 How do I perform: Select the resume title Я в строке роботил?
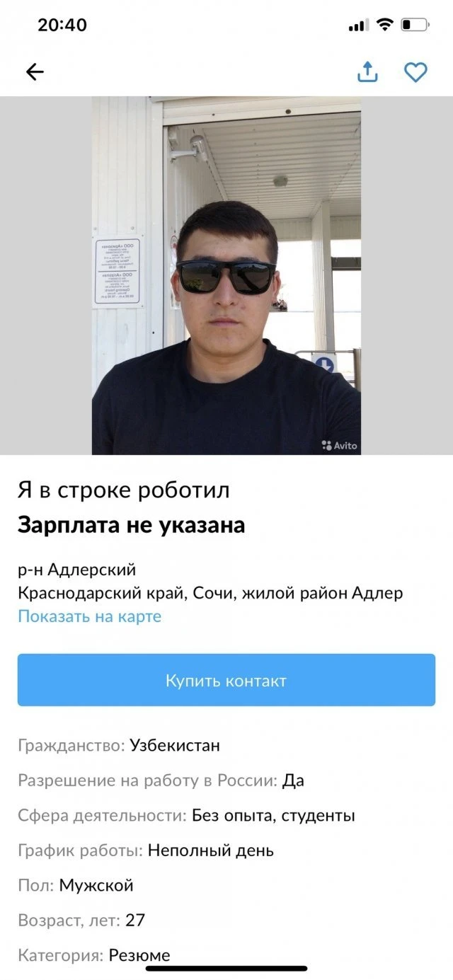(x=123, y=490)
